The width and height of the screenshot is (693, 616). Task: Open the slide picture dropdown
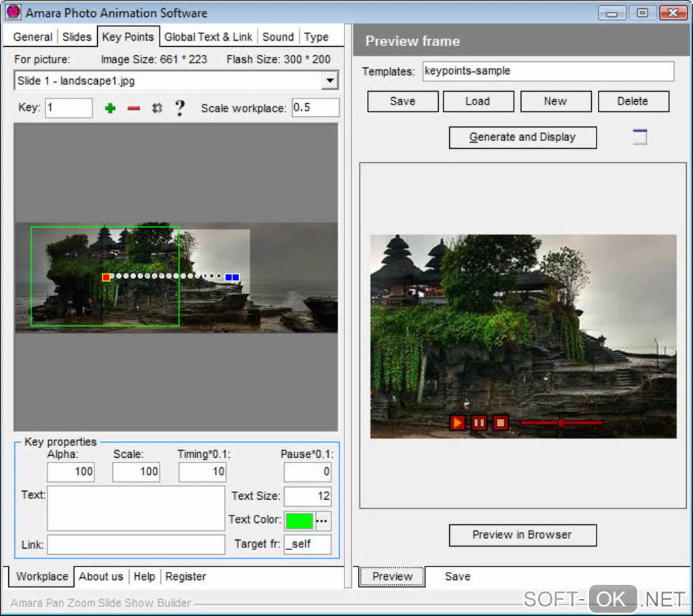(330, 81)
